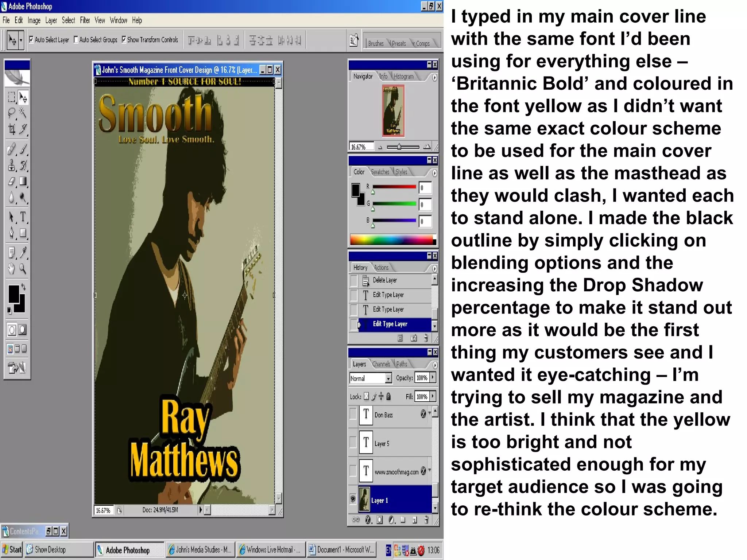Toggle Auto Select Layer checkbox
This screenshot has width=747, height=560.
[31, 39]
